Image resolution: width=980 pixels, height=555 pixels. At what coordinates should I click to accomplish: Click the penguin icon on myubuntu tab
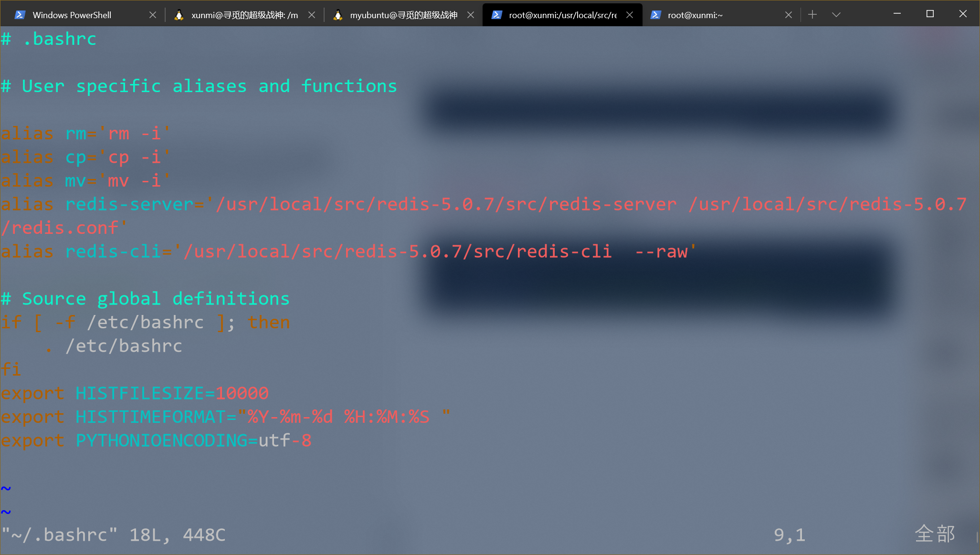click(338, 15)
